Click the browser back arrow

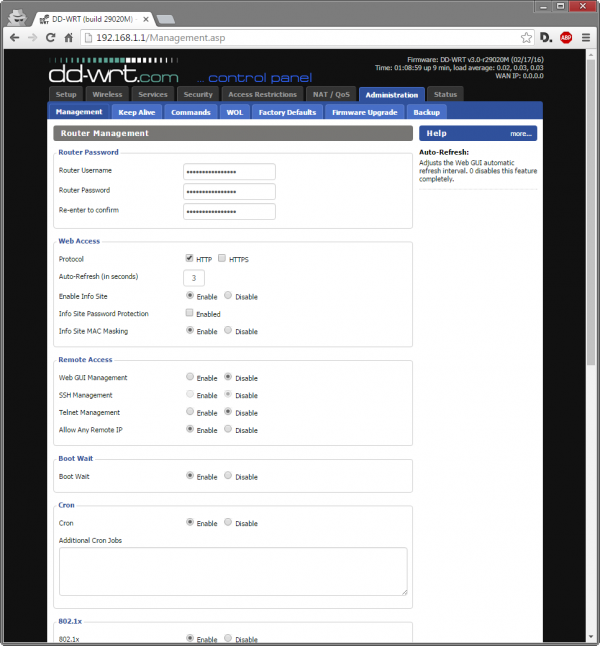(14, 37)
